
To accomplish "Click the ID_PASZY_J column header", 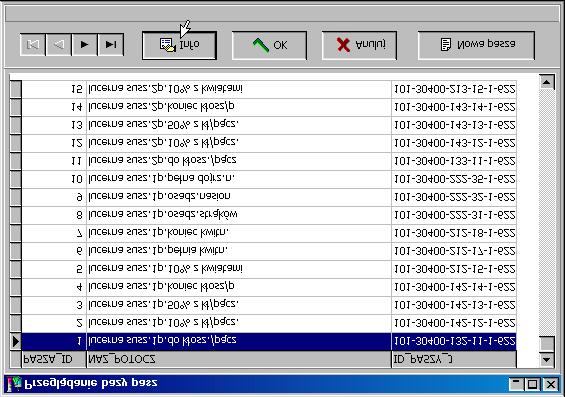I will click(x=454, y=359).
